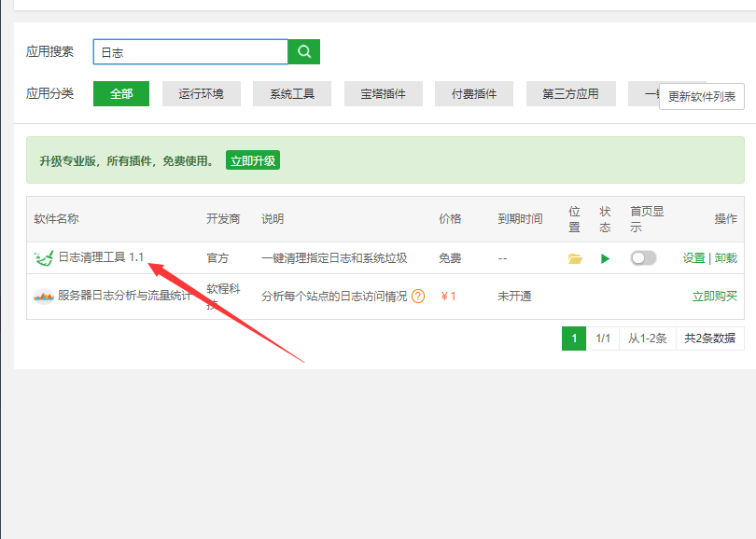756x539 pixels.
Task: Open 设置 for 日志清理工具
Action: tap(693, 258)
